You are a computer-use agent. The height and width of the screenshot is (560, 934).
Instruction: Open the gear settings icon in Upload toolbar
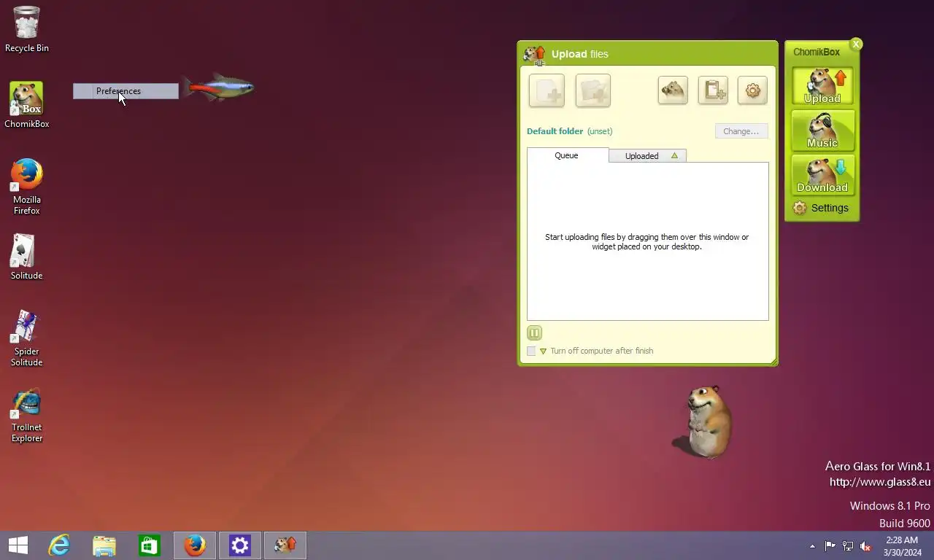(x=752, y=90)
